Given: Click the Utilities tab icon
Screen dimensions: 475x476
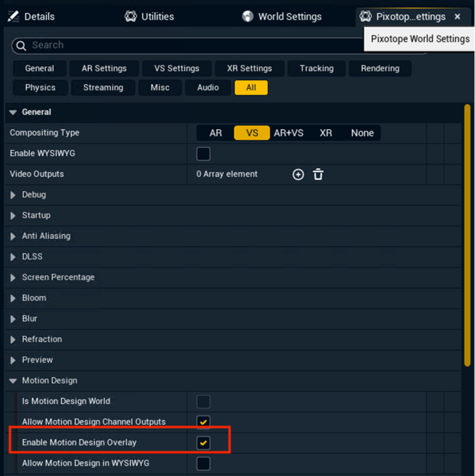Looking at the screenshot, I should 131,16.
